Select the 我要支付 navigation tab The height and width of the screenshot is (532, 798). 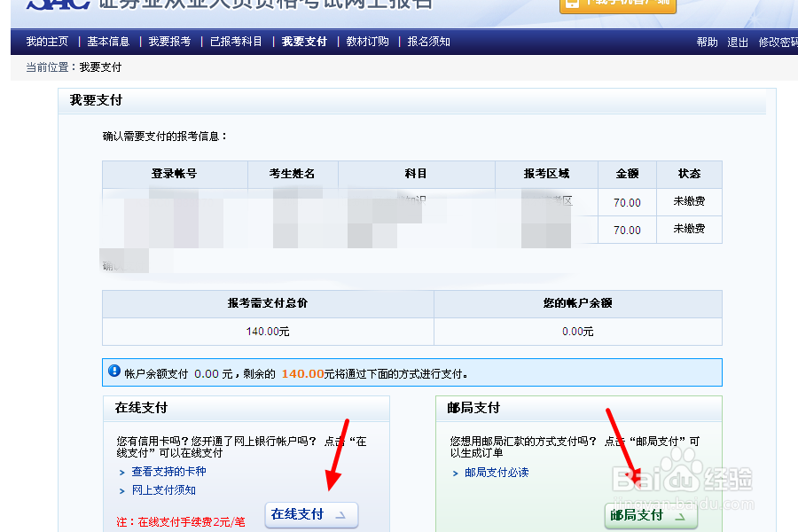pyautogui.click(x=303, y=41)
